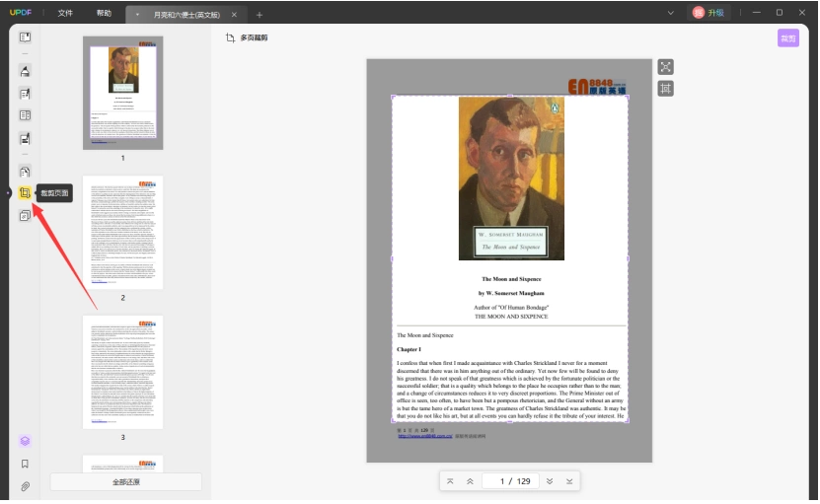Click the fit-crop-box expand icon beside page
Viewport: 820px width, 504px height.
click(x=665, y=67)
